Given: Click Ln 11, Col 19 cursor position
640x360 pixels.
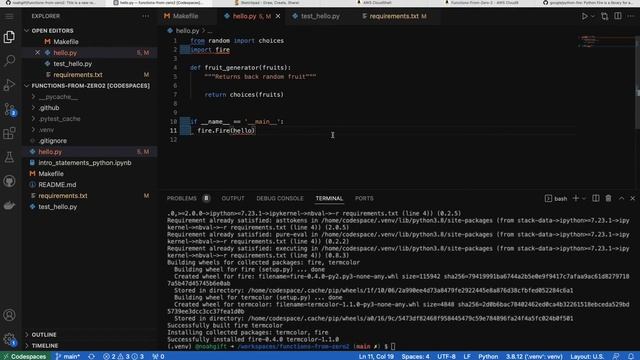Looking at the screenshot, I should tap(376, 356).
